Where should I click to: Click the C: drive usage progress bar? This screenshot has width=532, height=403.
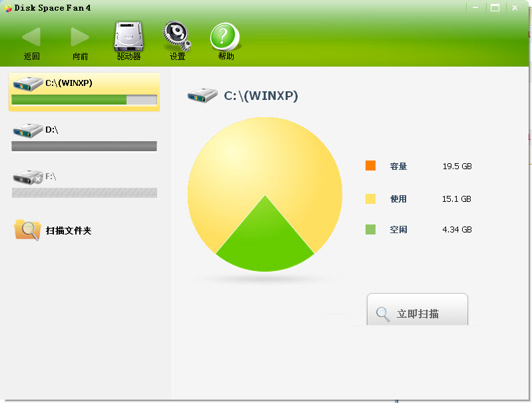tap(84, 100)
